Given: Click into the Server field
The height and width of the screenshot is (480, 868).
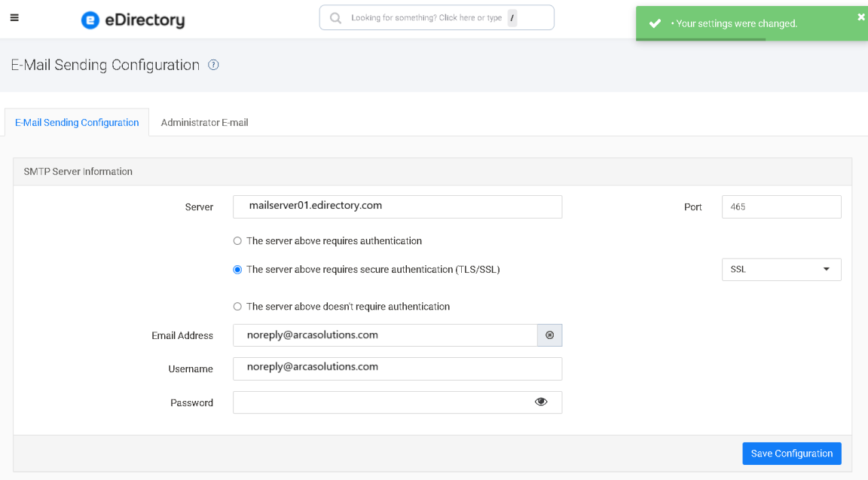Looking at the screenshot, I should [398, 206].
